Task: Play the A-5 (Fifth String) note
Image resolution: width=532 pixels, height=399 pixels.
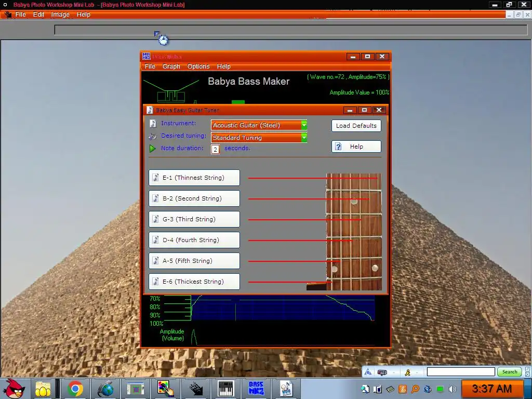Action: click(x=194, y=261)
